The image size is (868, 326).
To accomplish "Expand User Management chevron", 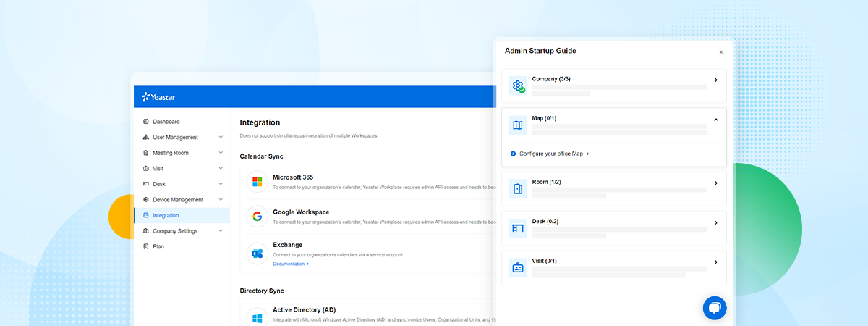I will point(221,137).
